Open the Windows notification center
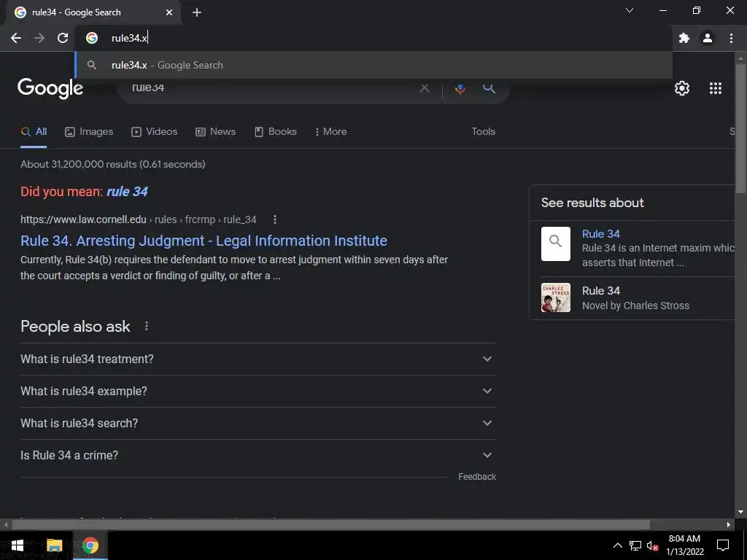Screen dimensions: 747x560 [723, 545]
